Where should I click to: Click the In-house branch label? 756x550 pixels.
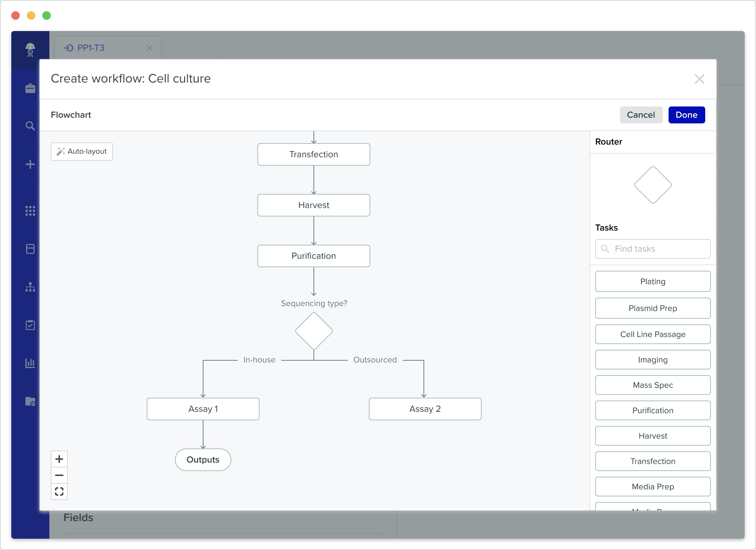pyautogui.click(x=260, y=360)
